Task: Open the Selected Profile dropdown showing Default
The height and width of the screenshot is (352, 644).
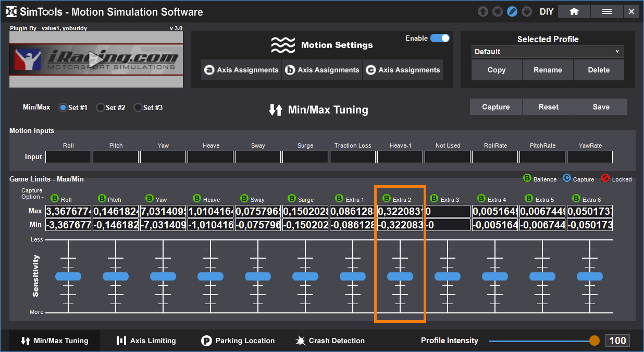Action: [548, 52]
